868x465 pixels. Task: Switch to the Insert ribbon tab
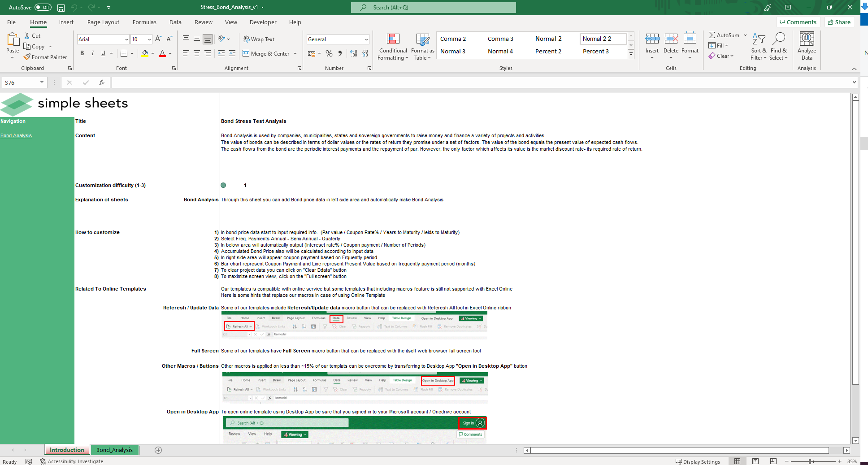(66, 22)
